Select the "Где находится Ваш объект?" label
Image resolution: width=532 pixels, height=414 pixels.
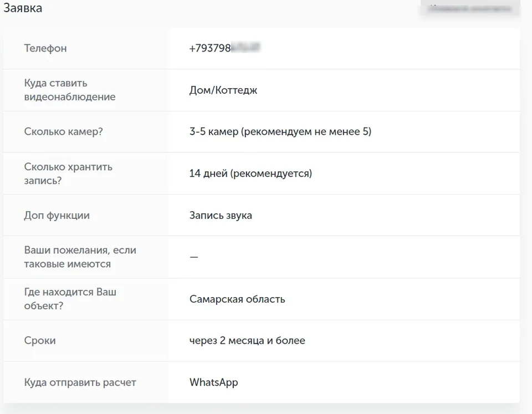tap(70, 299)
